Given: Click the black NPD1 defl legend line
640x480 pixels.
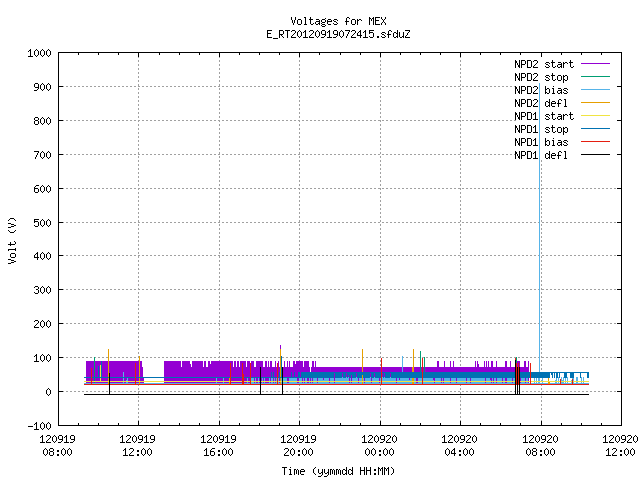Looking at the screenshot, I should tap(595, 155).
